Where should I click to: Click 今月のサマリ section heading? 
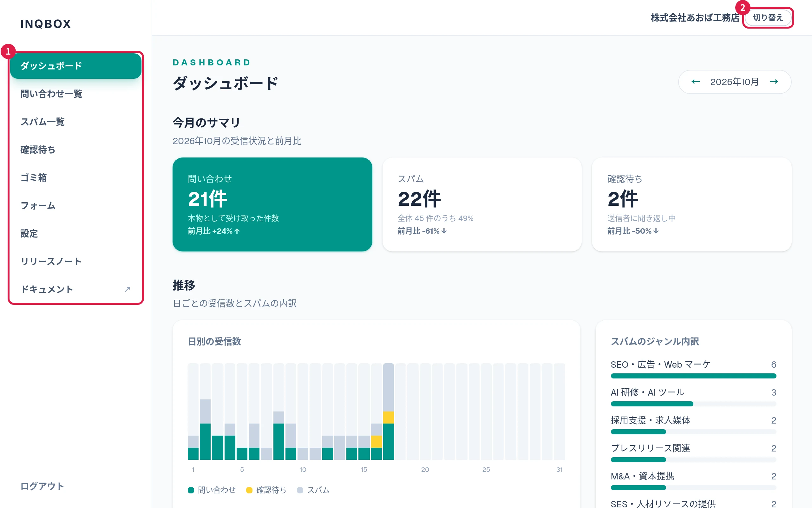pyautogui.click(x=206, y=123)
